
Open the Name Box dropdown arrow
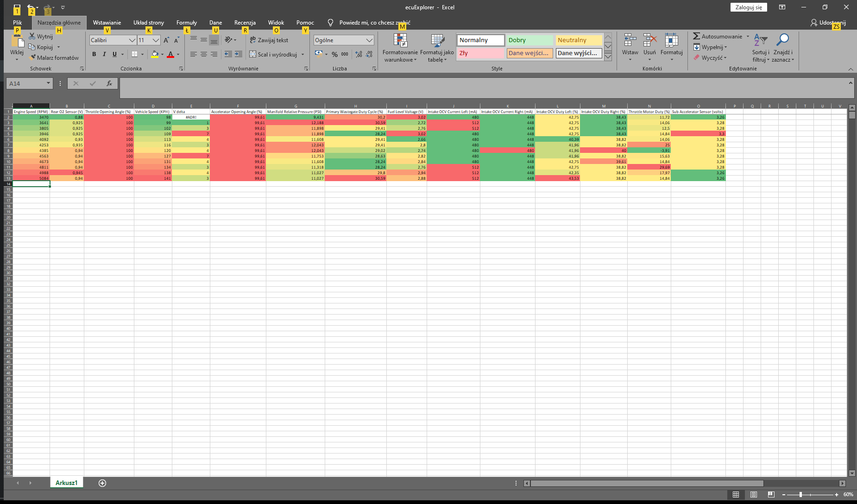(48, 83)
